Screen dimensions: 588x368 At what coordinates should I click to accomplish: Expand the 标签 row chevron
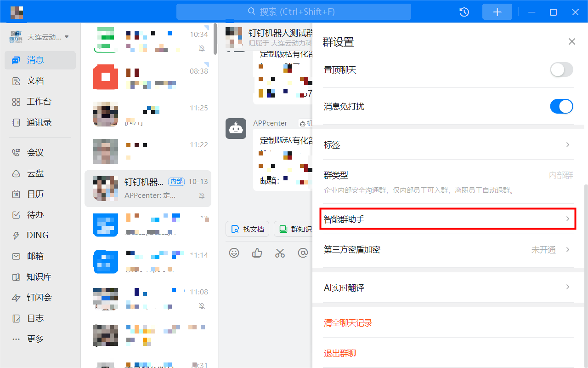[x=568, y=145]
